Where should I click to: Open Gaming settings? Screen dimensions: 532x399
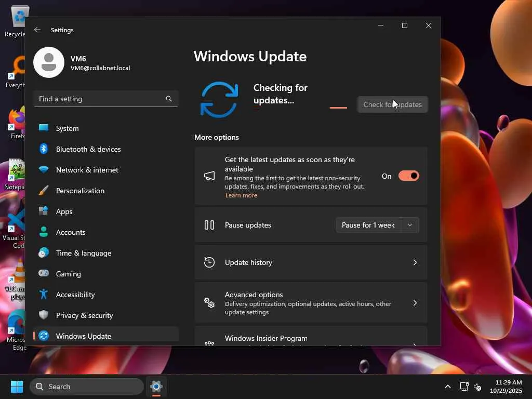106,274
